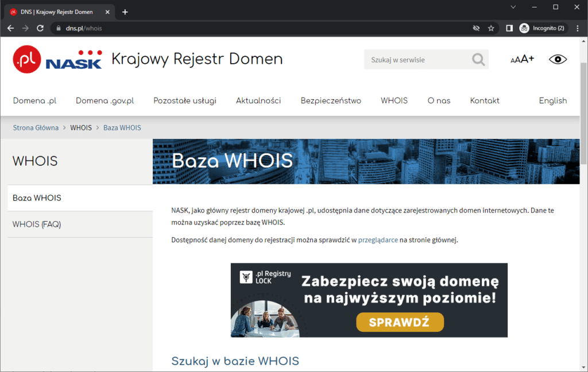
Task: Open the three-dot browser menu
Action: coord(578,28)
